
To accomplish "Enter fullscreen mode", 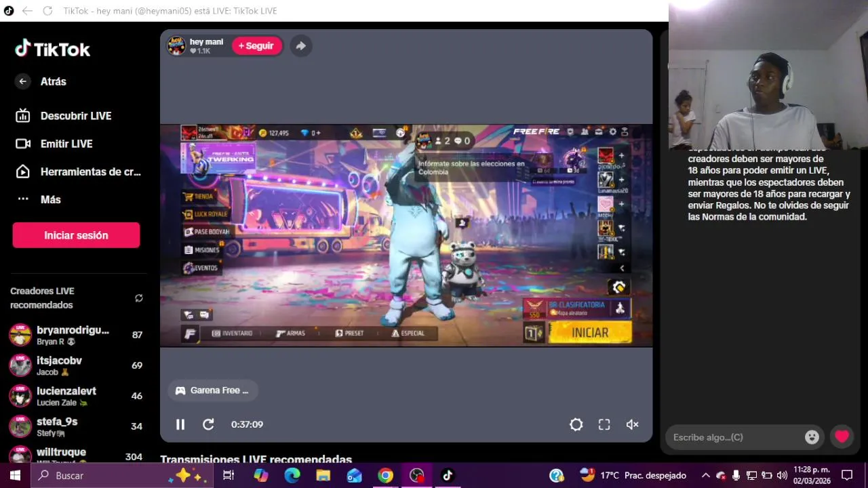I will [x=604, y=424].
